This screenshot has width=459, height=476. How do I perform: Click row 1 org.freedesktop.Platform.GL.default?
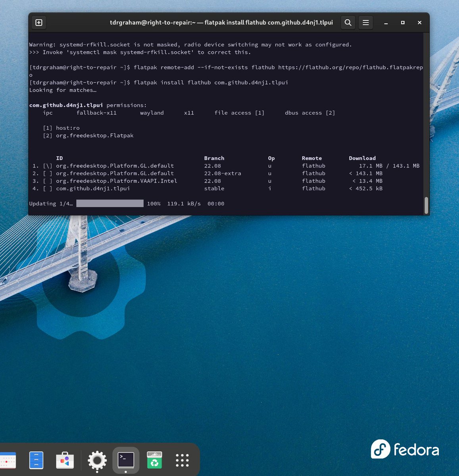click(x=226, y=166)
